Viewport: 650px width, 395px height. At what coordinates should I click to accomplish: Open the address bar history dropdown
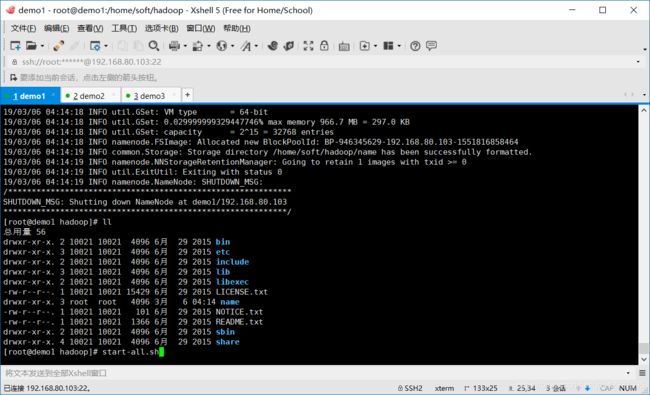(x=638, y=62)
